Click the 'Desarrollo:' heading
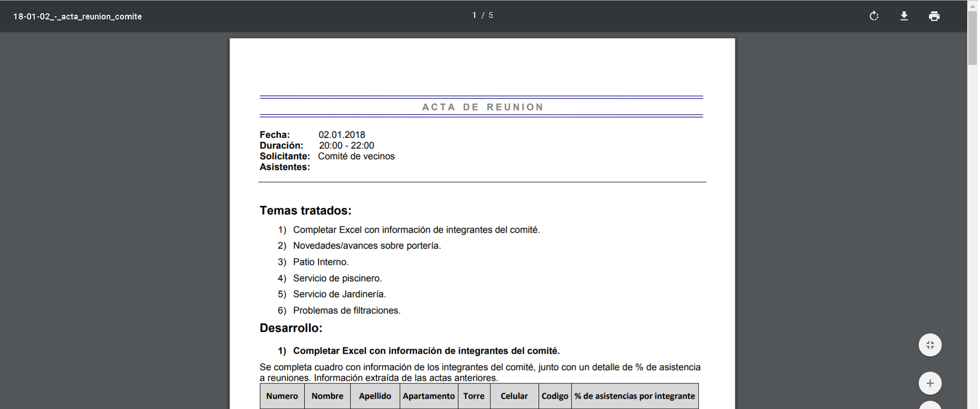Image resolution: width=980 pixels, height=409 pixels. [291, 328]
